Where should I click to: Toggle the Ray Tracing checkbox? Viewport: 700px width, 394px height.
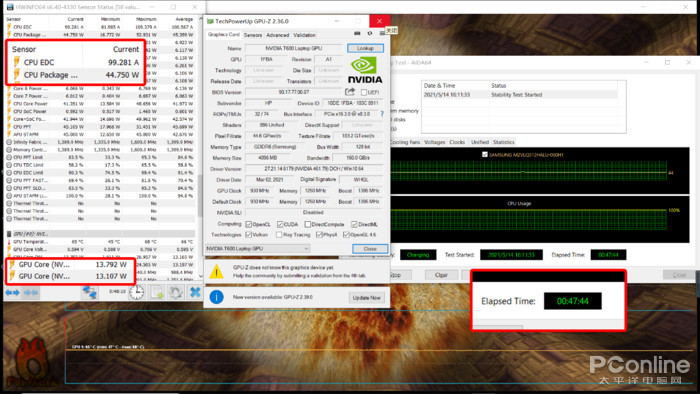coord(279,235)
